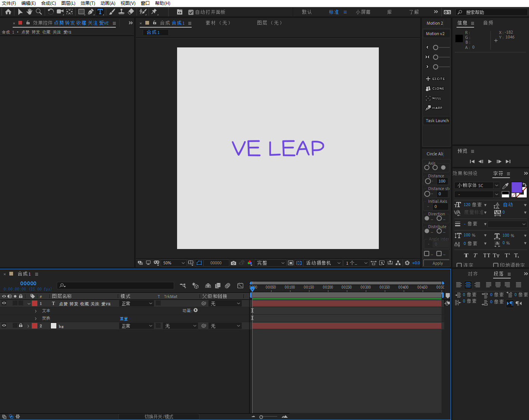Screen dimensions: 529x420
Task: Select the Hand tool
Action: (29, 12)
